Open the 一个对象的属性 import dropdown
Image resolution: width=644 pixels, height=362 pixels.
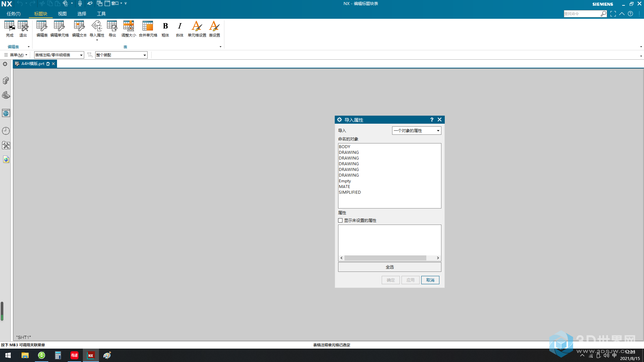416,131
